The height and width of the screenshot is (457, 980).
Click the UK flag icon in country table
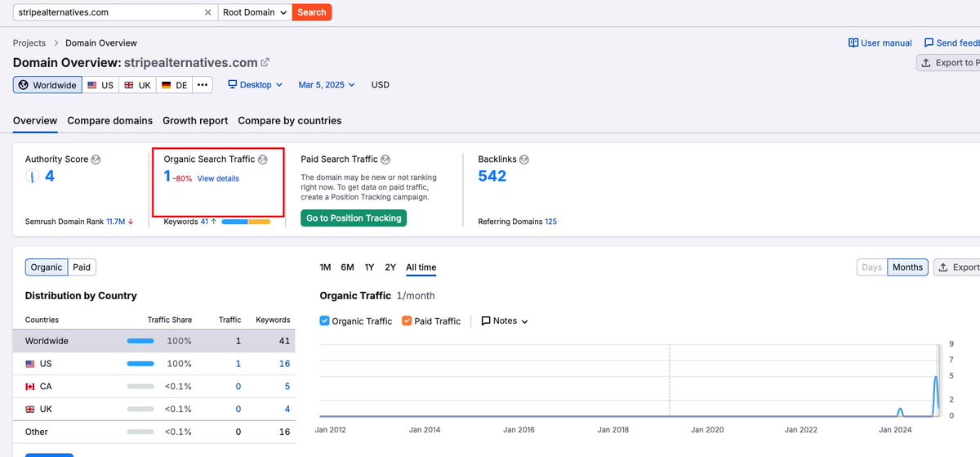coord(30,410)
